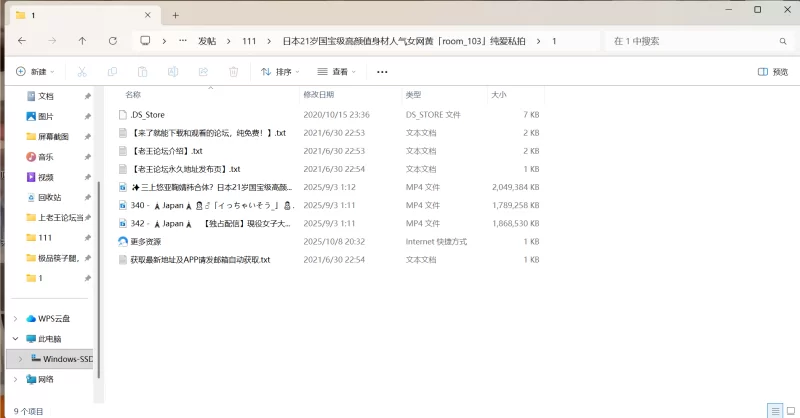Click the Up one level arrow
Image resolution: width=800 pixels, height=418 pixels.
[x=82, y=41]
